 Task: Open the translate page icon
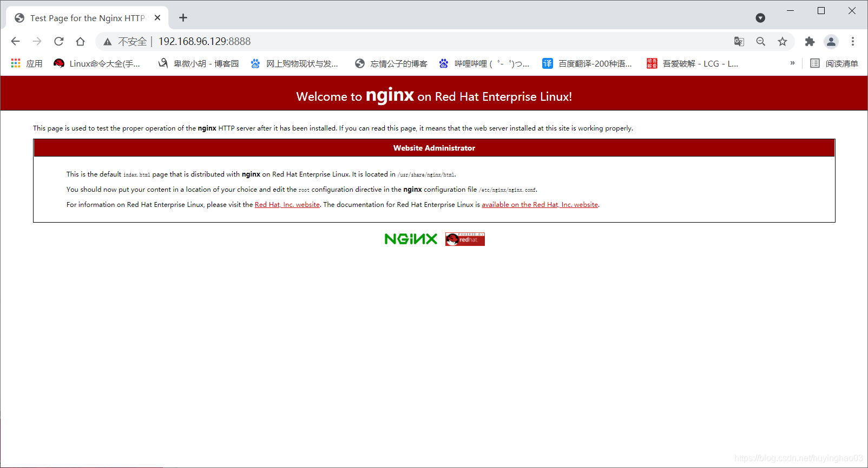coord(739,41)
